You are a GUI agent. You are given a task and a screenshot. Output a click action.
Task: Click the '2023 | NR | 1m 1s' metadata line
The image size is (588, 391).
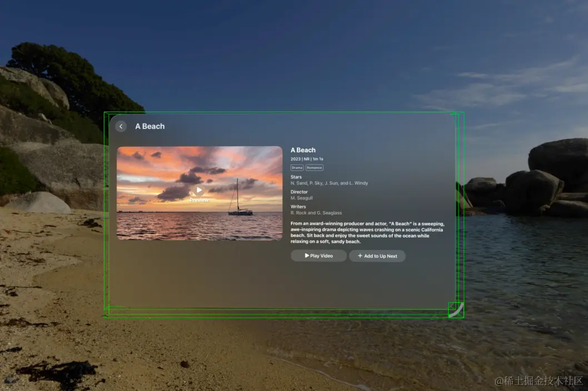307,159
